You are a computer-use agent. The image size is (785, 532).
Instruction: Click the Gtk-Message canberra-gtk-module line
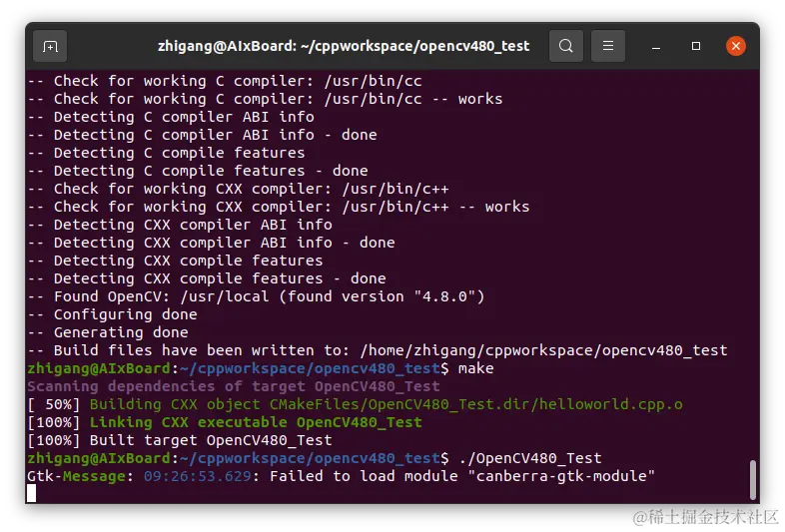[341, 476]
